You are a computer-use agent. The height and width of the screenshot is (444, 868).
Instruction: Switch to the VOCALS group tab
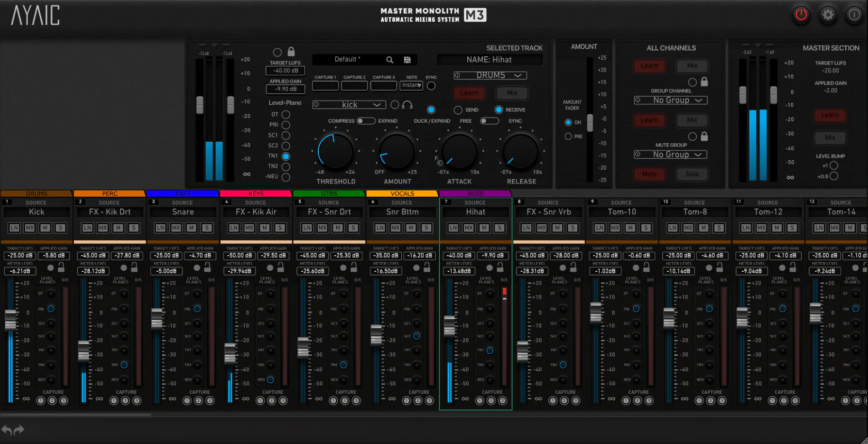tap(402, 194)
